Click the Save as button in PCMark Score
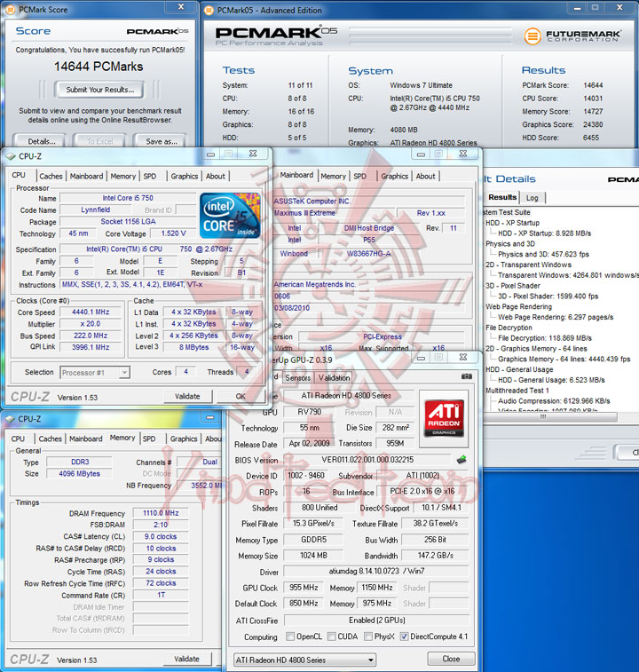The height and width of the screenshot is (672, 639). coord(162,141)
